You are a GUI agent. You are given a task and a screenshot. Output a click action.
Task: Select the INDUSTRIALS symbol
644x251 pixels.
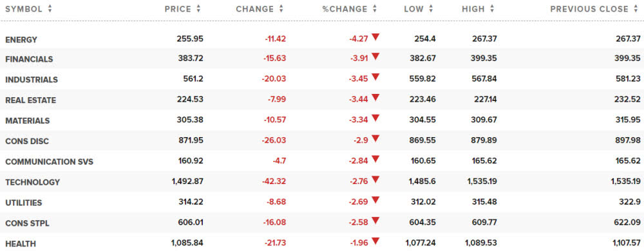(32, 80)
